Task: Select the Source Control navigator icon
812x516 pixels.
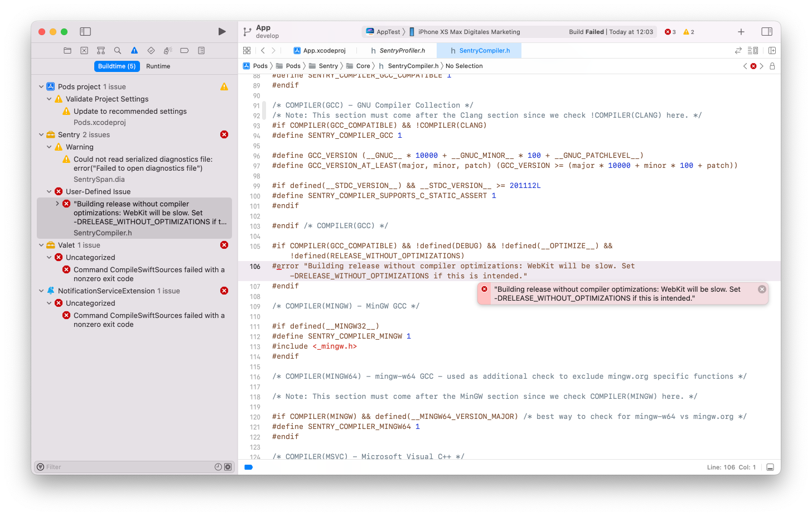Action: click(x=85, y=50)
